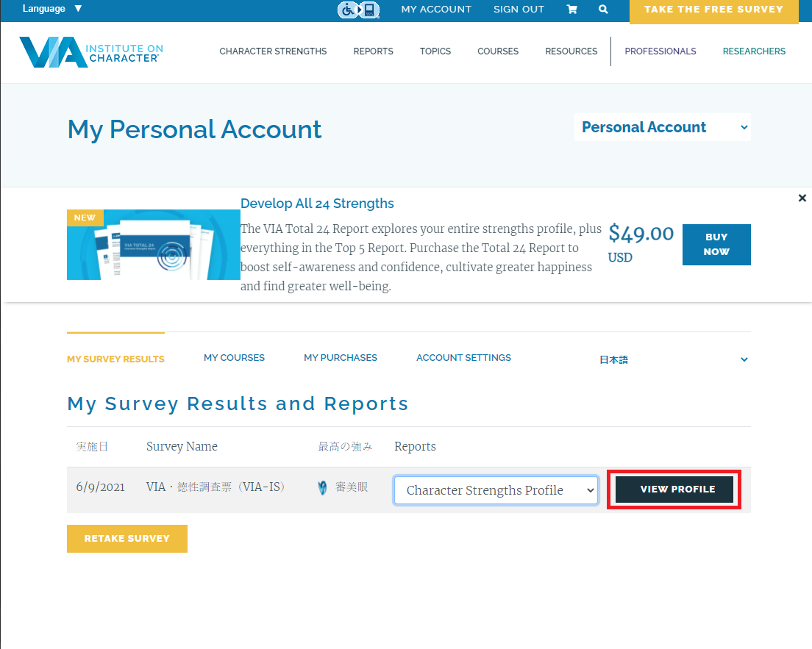
Task: Click the RETAKE SURVEY button
Action: tap(127, 538)
